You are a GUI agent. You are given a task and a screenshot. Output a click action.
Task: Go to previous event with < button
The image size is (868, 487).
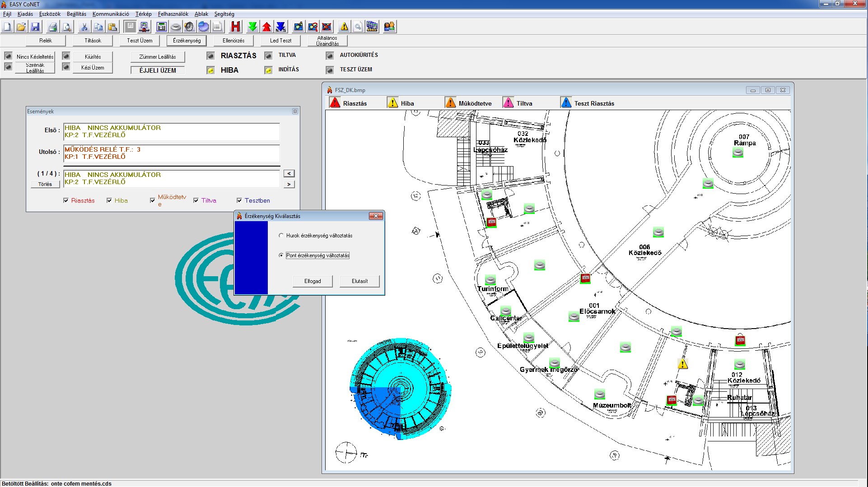tap(289, 173)
